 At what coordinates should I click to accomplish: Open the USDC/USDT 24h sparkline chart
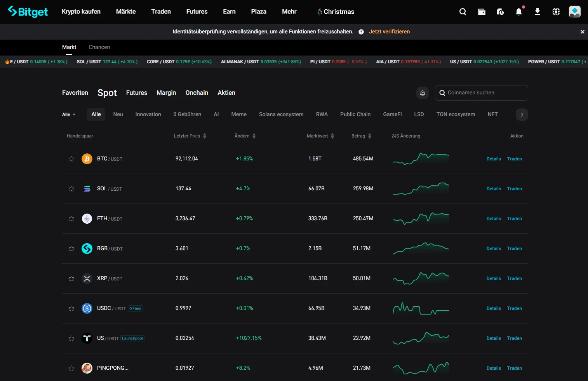(x=421, y=308)
